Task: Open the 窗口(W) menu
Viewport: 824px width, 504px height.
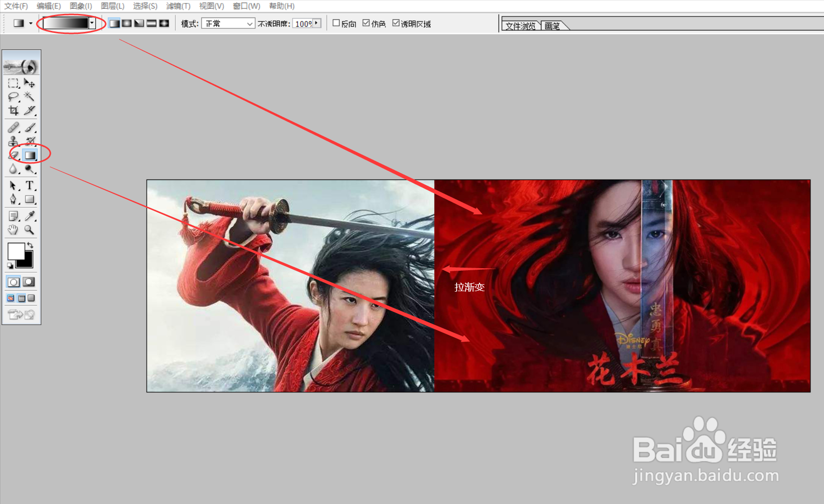Action: pos(247,6)
